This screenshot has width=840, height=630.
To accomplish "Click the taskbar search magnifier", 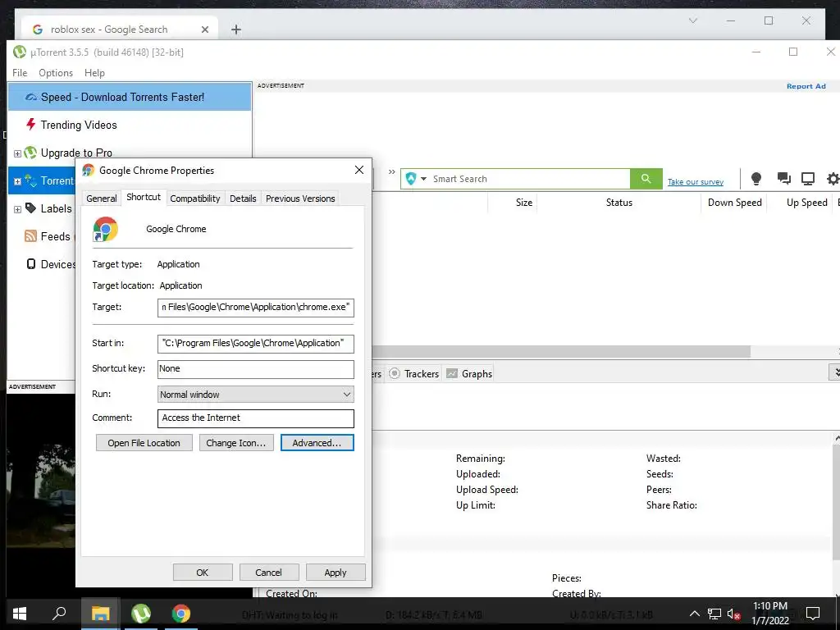I will 59,614.
